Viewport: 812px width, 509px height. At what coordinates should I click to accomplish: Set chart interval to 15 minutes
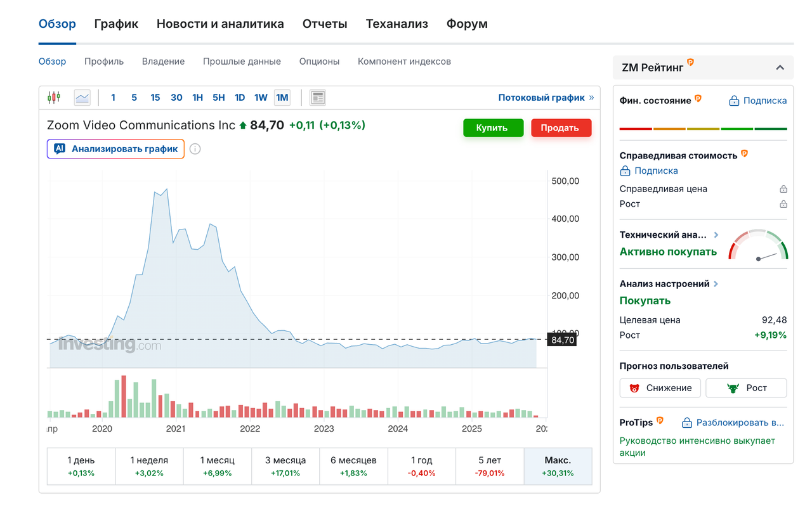coord(155,98)
